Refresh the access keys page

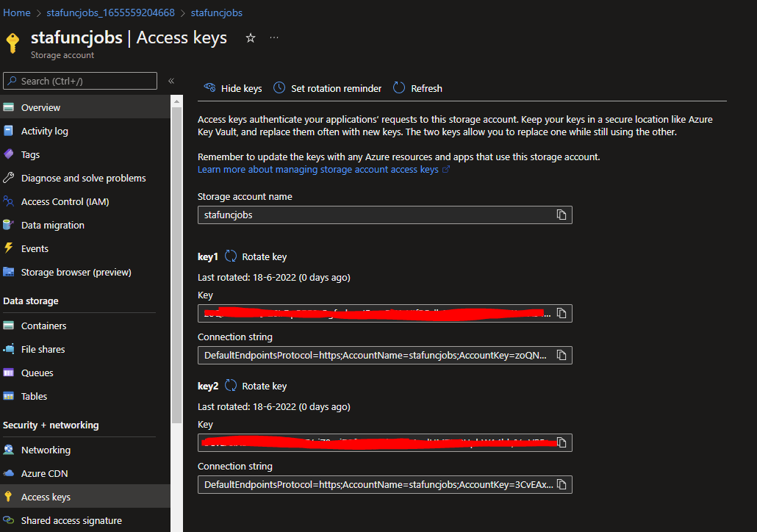[418, 88]
